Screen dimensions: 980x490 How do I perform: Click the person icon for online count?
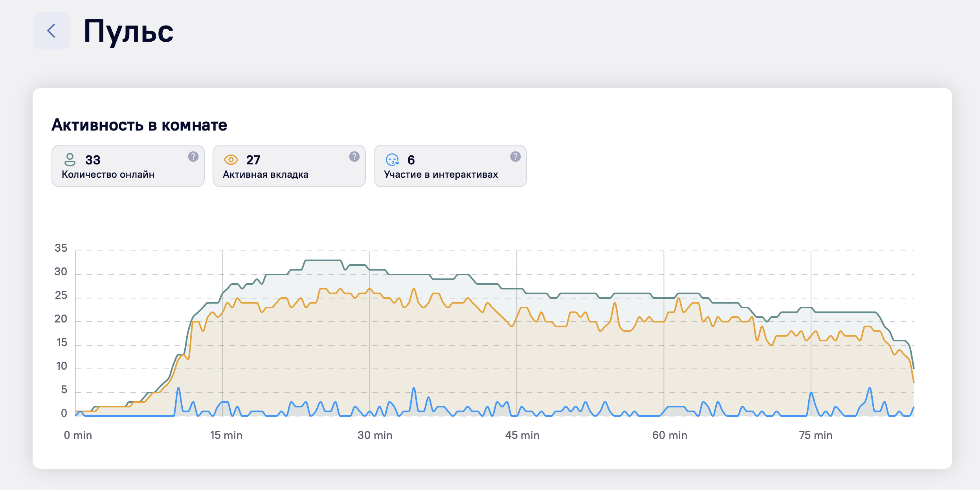(x=70, y=160)
